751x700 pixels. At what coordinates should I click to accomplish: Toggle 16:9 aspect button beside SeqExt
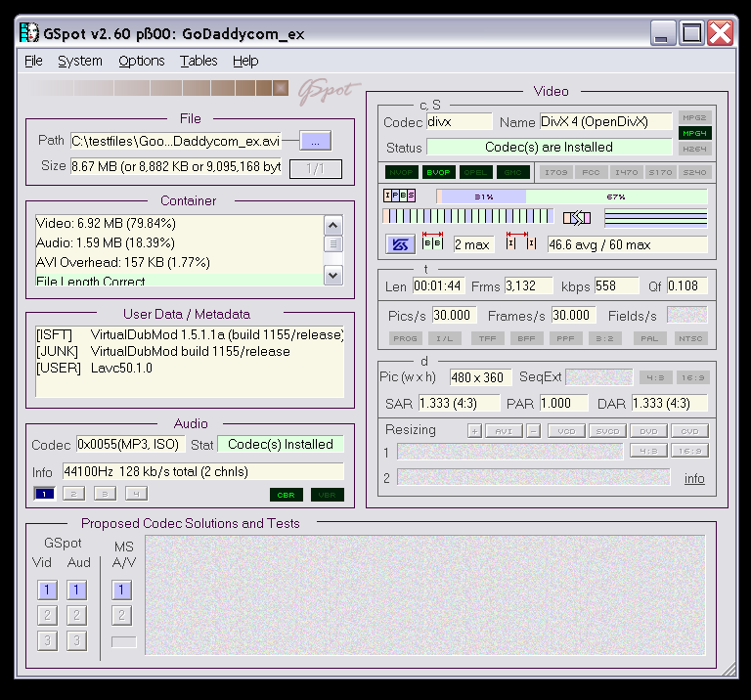pos(693,377)
